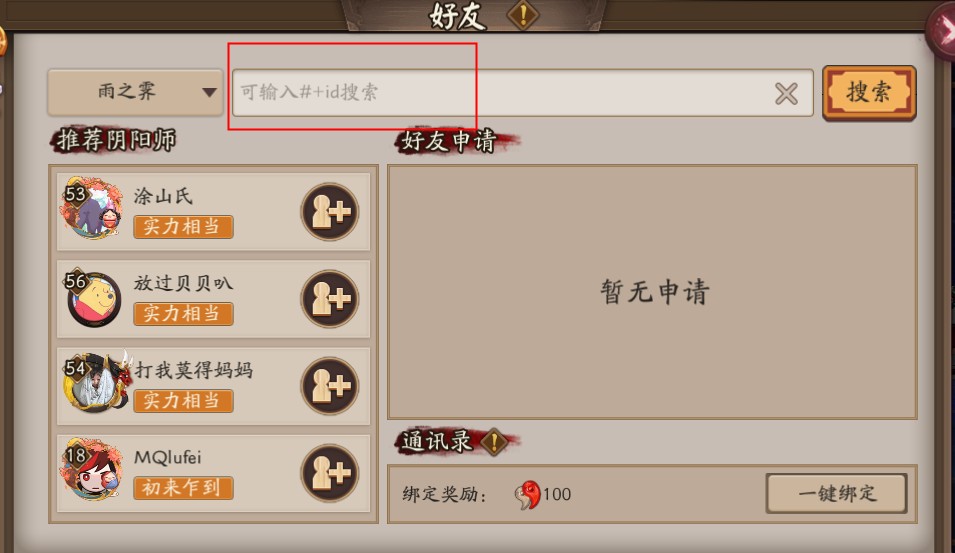The height and width of the screenshot is (553, 955).
Task: Open the info icon beside 通讯录
Action: 494,442
